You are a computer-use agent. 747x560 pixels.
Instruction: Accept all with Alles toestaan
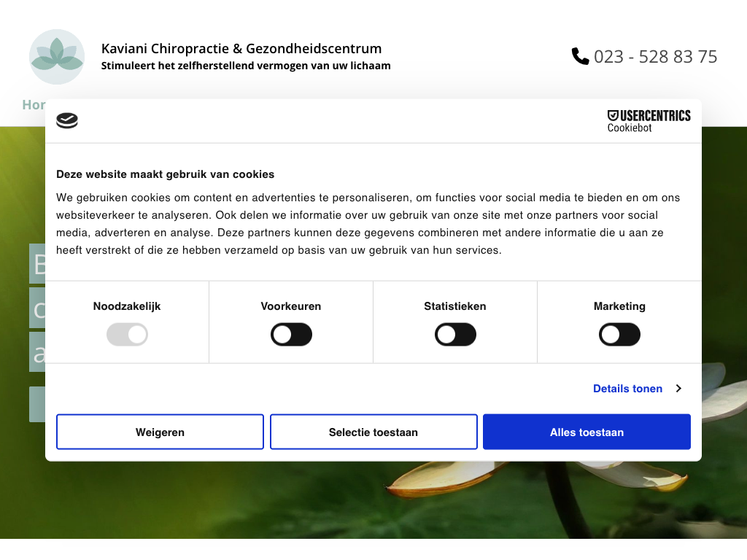coord(587,432)
